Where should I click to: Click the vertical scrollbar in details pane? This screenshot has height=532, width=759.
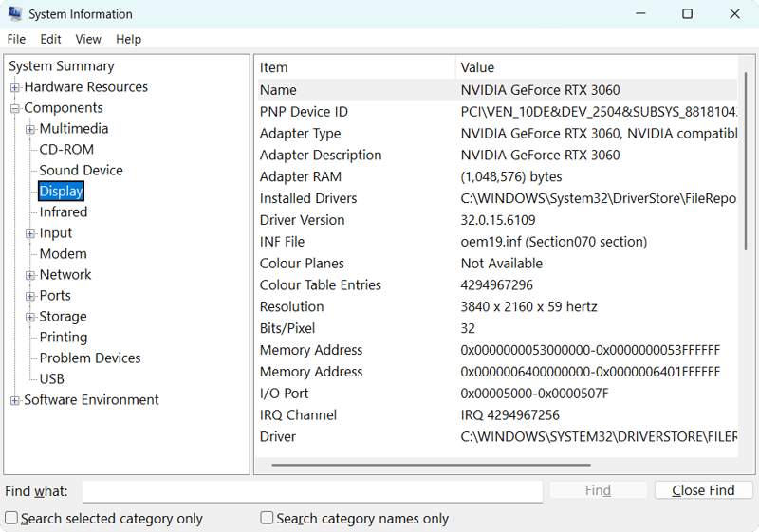(746, 161)
